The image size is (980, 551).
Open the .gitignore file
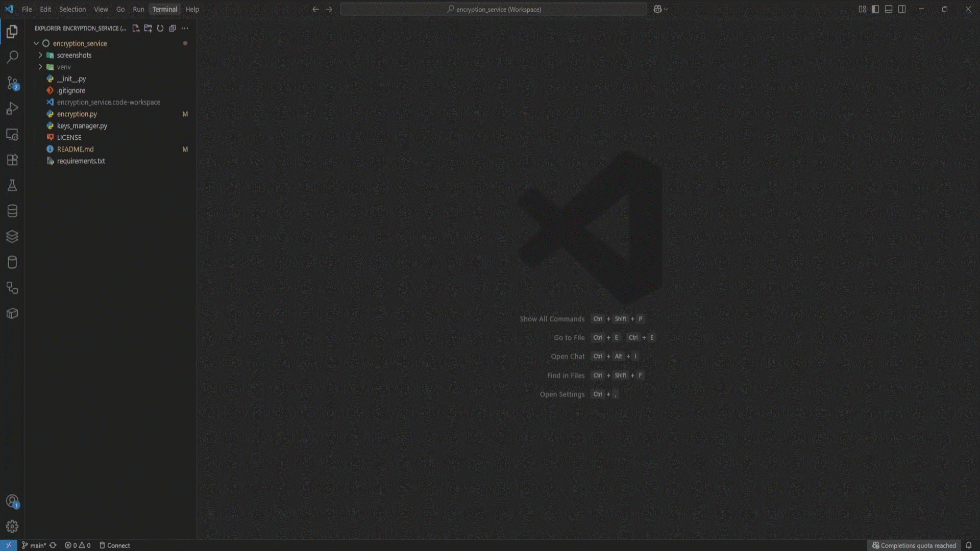[71, 90]
